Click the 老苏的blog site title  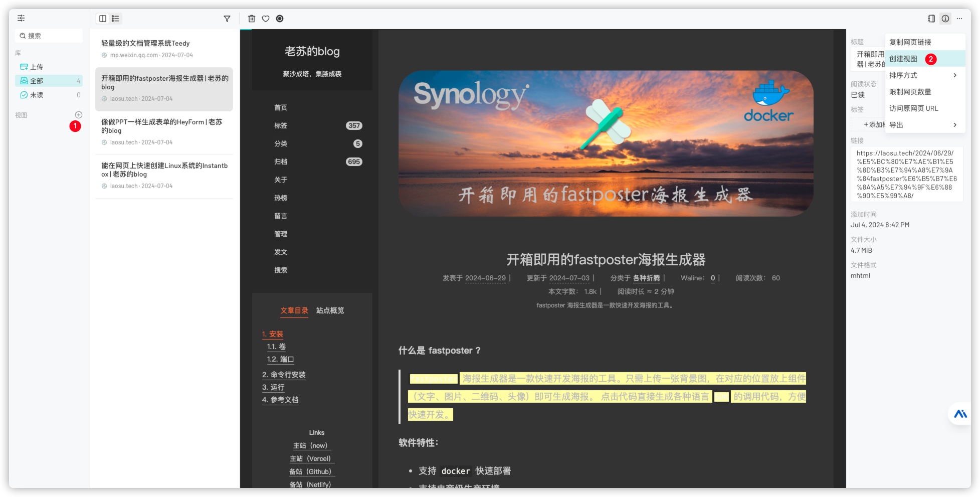pos(312,52)
